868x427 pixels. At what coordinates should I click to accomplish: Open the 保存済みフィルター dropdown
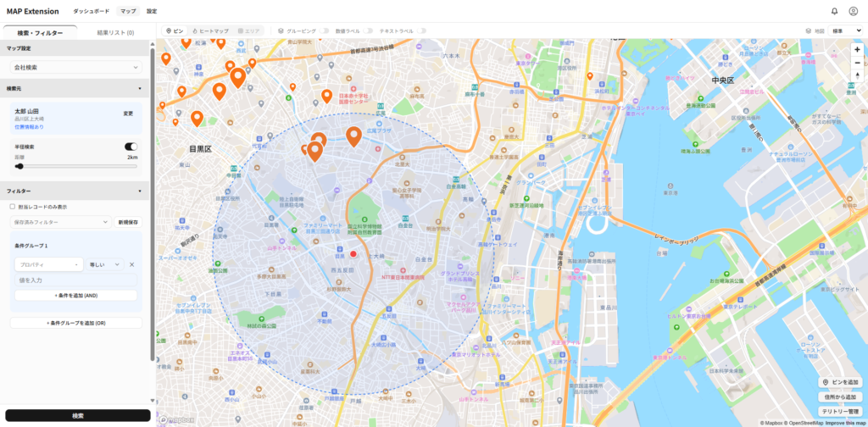61,222
